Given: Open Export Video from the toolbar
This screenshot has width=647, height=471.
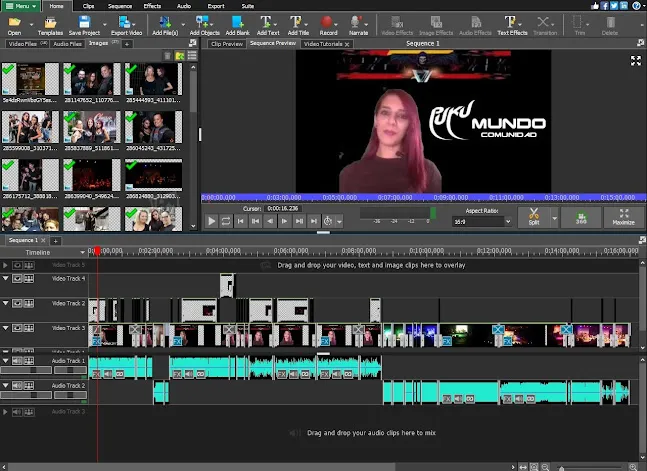Looking at the screenshot, I should [127, 24].
